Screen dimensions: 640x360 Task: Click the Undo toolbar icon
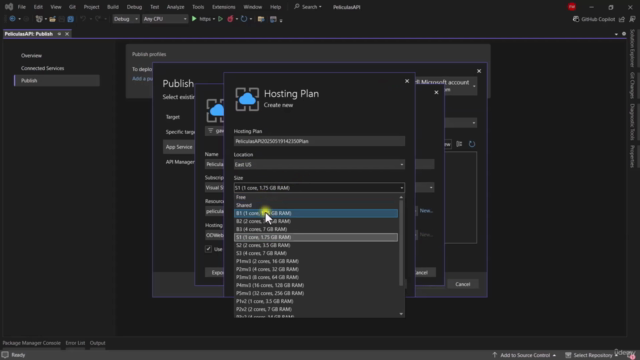(x=83, y=19)
